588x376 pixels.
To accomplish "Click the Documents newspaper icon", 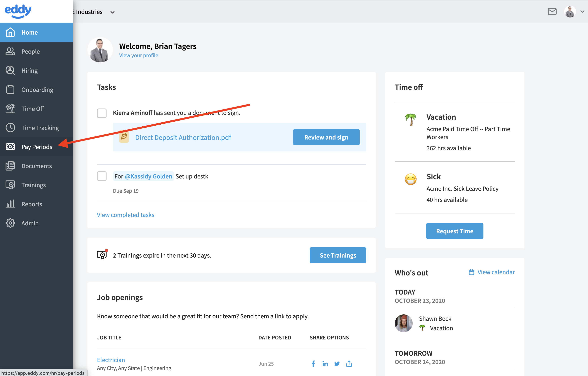I will point(10,166).
